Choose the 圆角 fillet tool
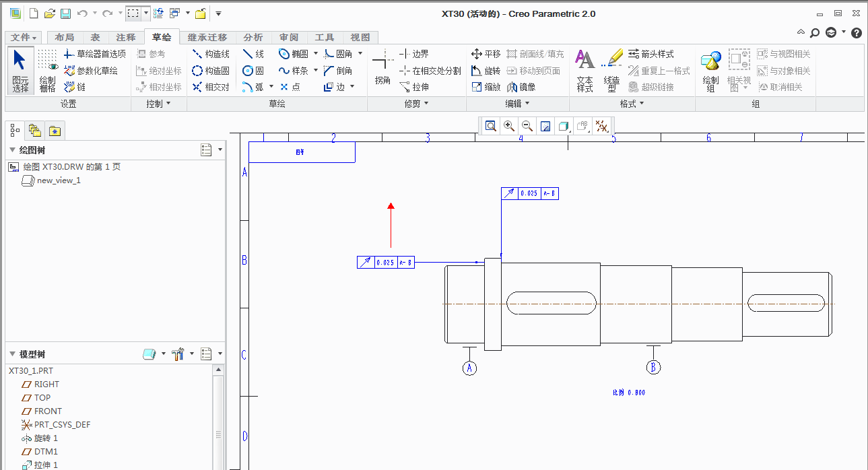Viewport: 868px width, 470px height. 338,54
